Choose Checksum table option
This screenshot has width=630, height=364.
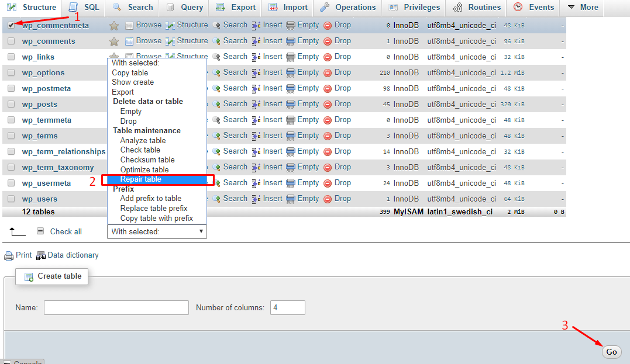(147, 160)
